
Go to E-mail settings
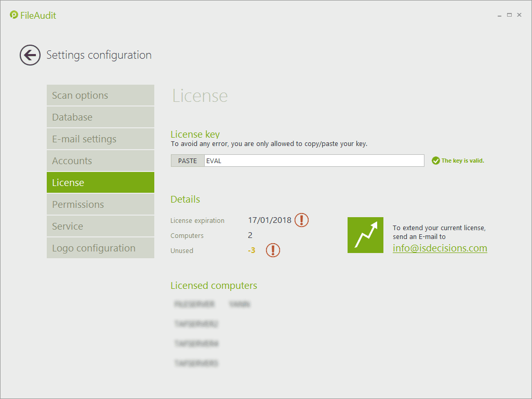pyautogui.click(x=100, y=139)
